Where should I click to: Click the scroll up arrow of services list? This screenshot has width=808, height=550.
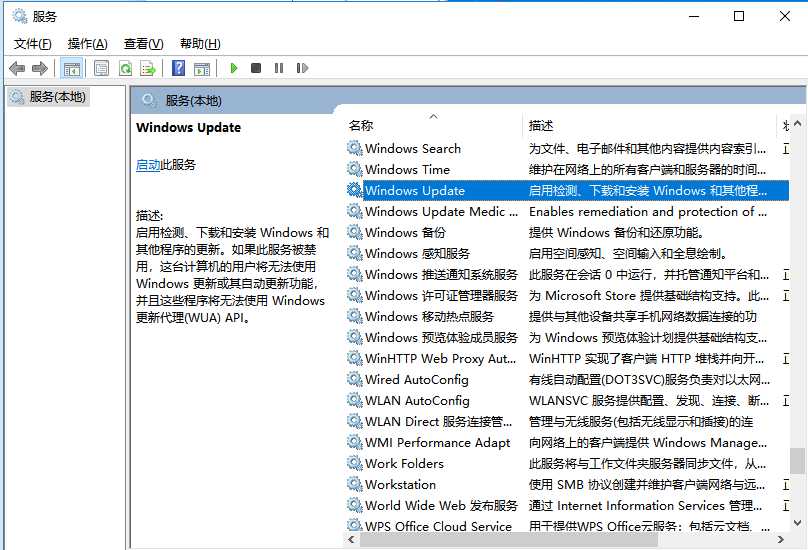click(x=797, y=124)
